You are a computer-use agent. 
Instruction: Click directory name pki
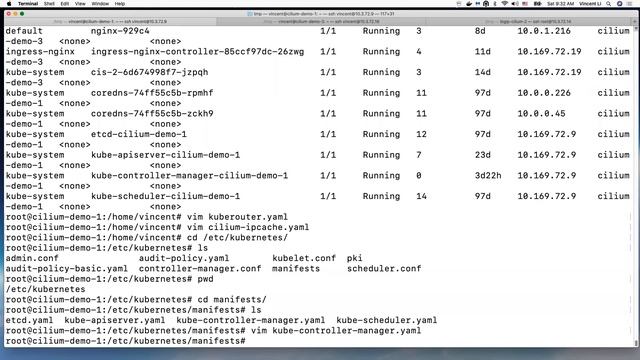pyautogui.click(x=354, y=258)
